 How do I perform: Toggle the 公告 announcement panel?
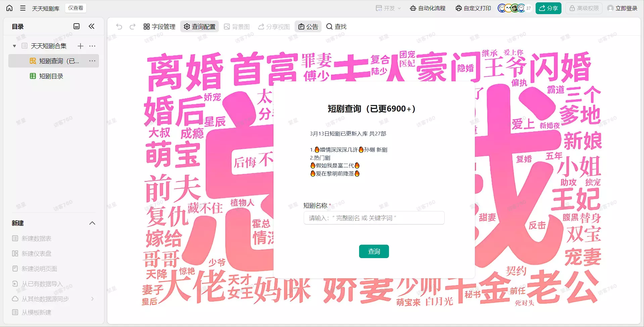tap(308, 27)
